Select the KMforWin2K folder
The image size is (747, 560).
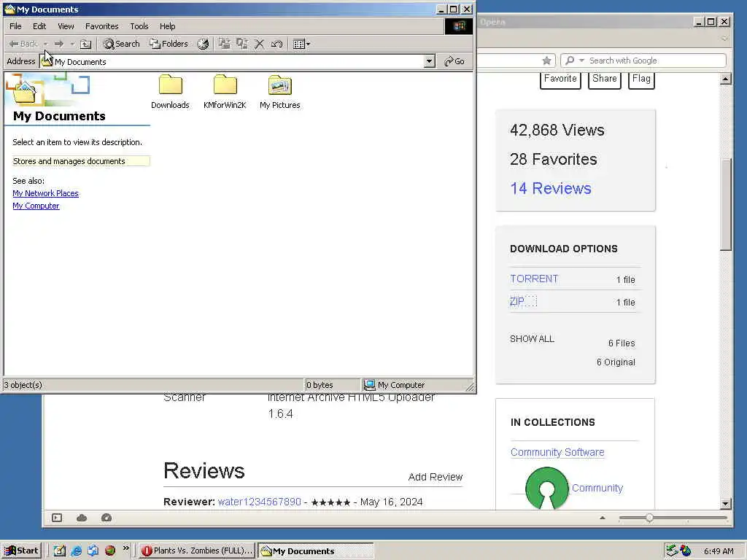click(x=225, y=93)
